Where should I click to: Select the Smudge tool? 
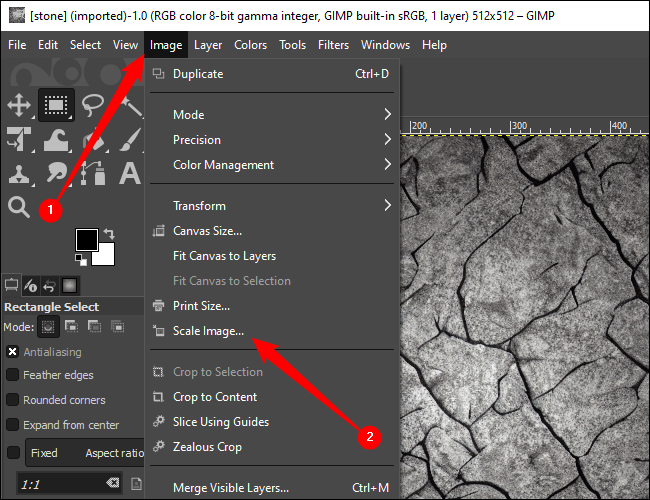pos(56,172)
